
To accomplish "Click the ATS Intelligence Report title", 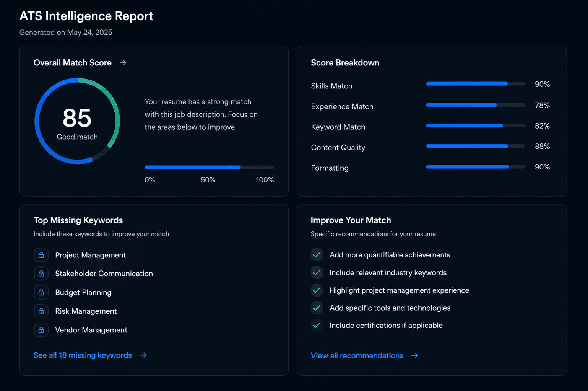I will (86, 16).
